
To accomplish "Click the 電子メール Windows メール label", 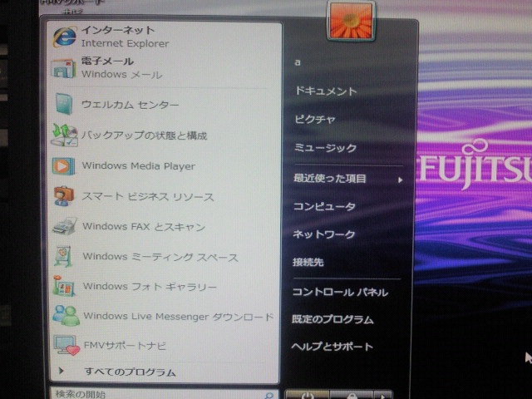I will pyautogui.click(x=121, y=67).
